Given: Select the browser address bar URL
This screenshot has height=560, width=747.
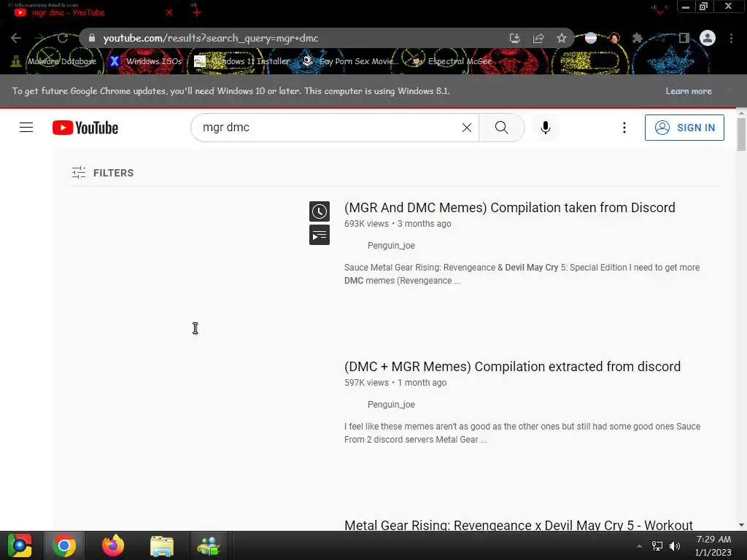Looking at the screenshot, I should tap(211, 38).
